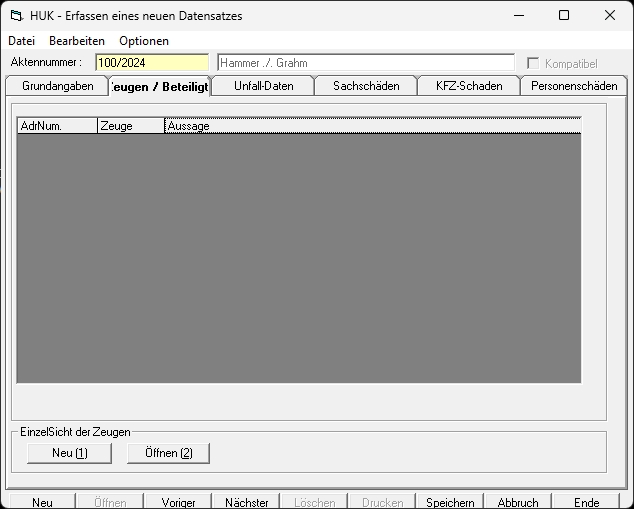This screenshot has width=634, height=509.
Task: Click the HUK application title bar icon
Action: tap(15, 16)
